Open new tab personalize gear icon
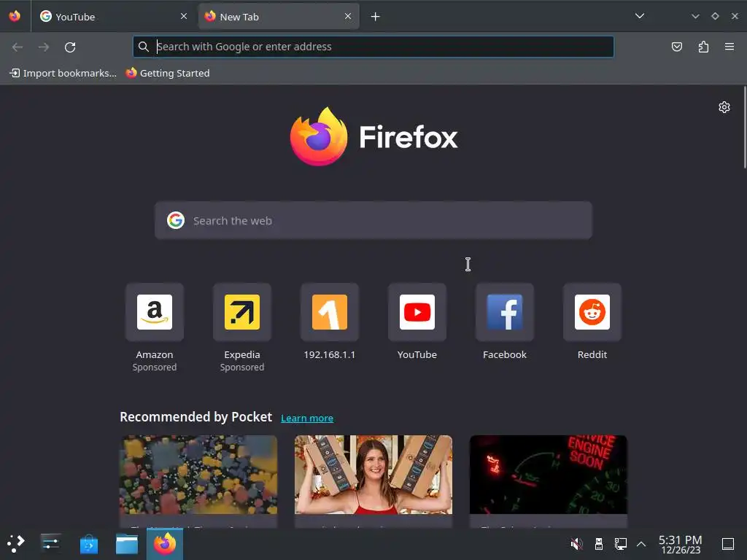Viewport: 747px width, 560px height. tap(724, 107)
